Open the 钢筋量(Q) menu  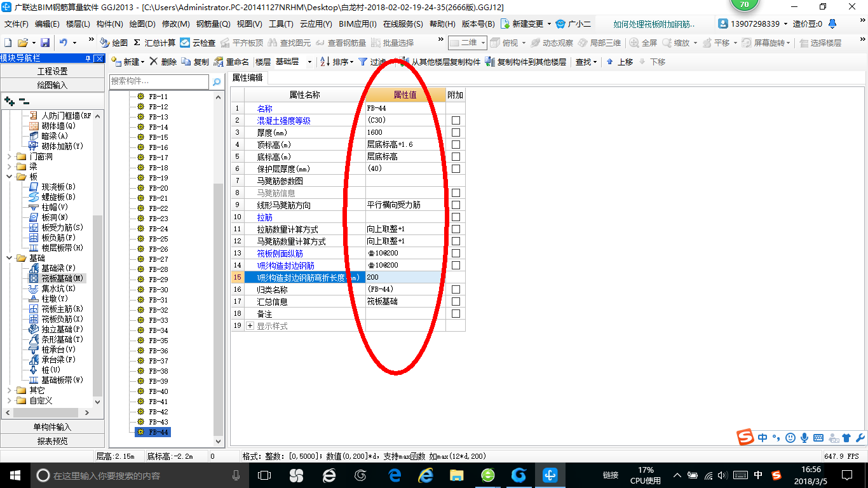pos(213,24)
